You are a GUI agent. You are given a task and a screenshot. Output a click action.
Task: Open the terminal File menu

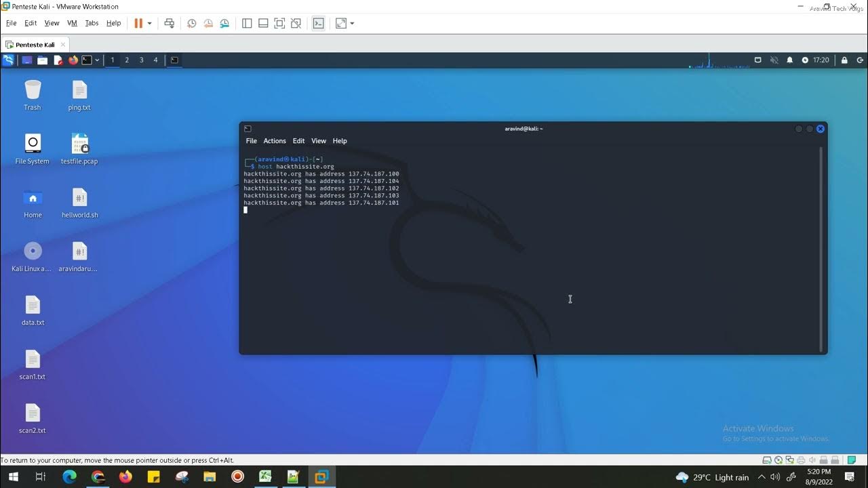[251, 141]
